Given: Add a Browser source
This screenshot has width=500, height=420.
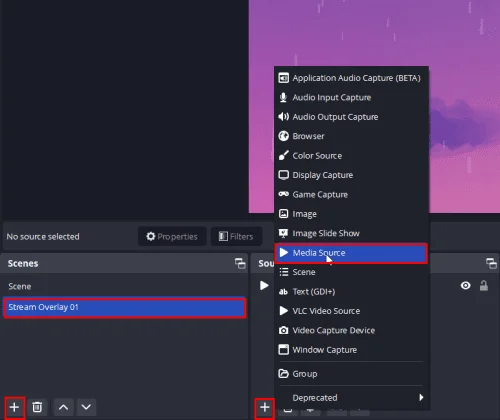Looking at the screenshot, I should [351, 136].
